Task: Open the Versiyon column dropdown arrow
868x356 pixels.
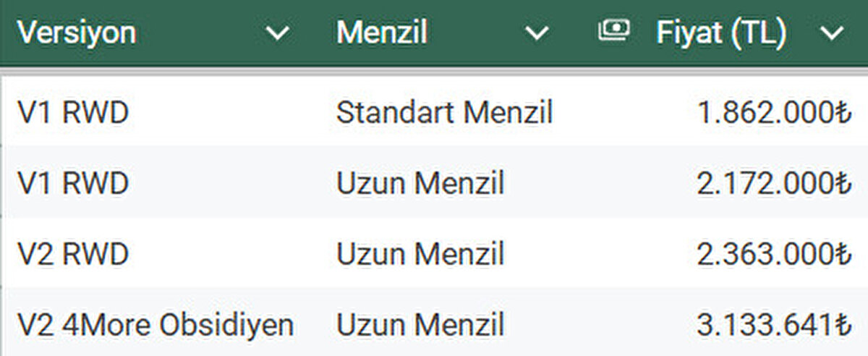Action: (277, 33)
